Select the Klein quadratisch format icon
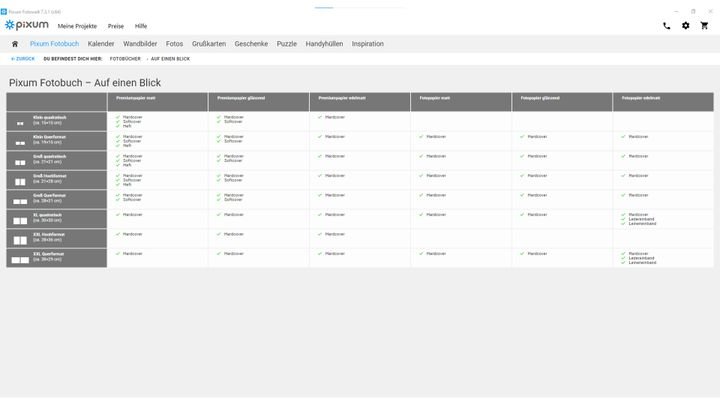Screen dimensions: 720x405 (19, 122)
